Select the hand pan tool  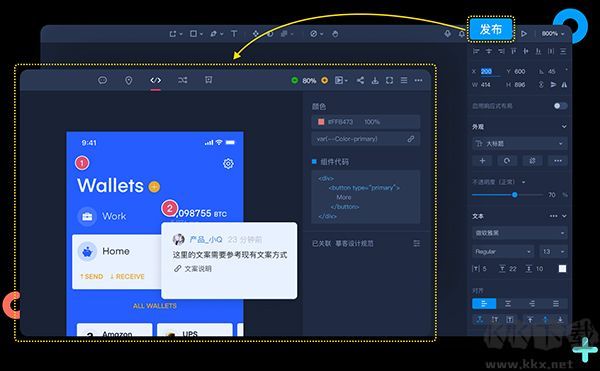point(335,34)
